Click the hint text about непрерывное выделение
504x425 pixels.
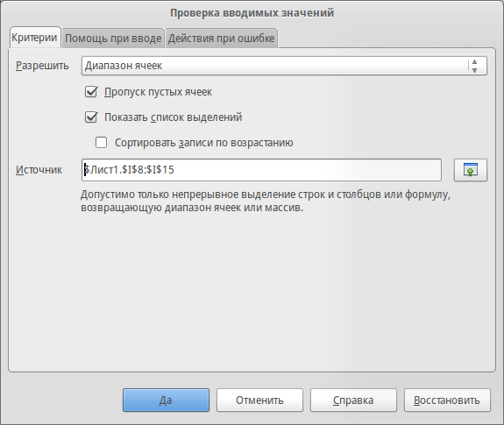pyautogui.click(x=266, y=201)
